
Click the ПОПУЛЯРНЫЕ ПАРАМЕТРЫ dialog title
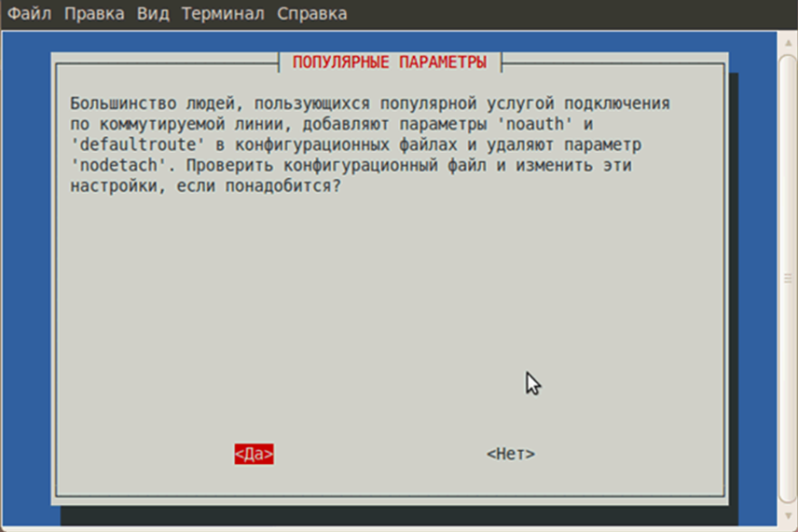(389, 62)
